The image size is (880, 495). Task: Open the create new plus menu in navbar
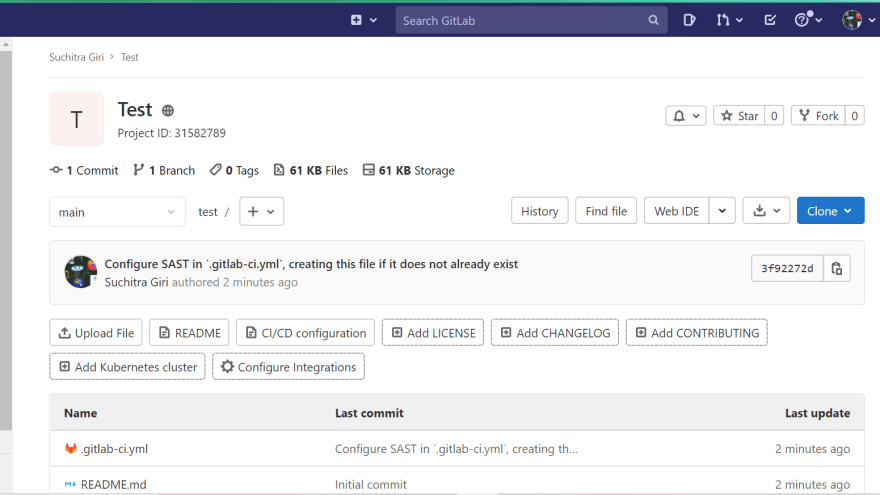point(364,20)
